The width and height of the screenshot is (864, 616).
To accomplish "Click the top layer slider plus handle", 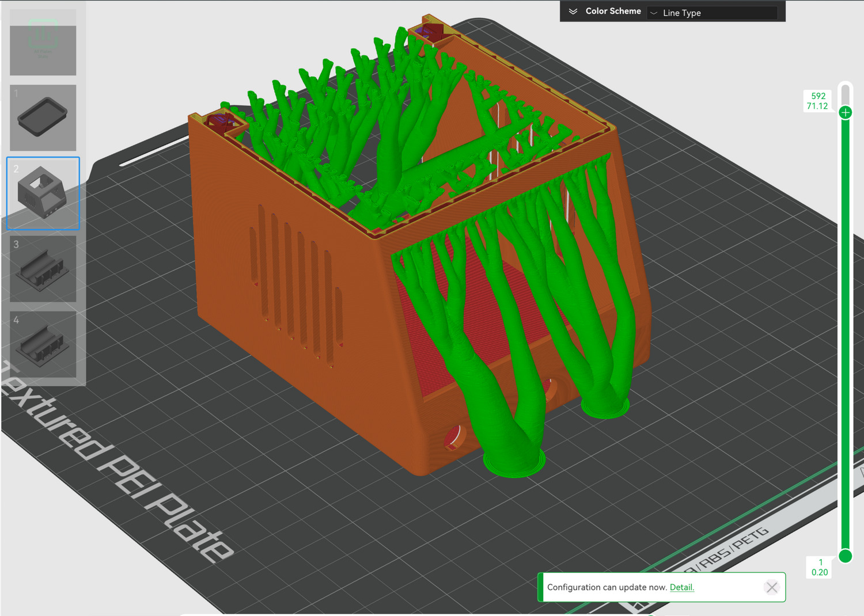I will pos(845,113).
